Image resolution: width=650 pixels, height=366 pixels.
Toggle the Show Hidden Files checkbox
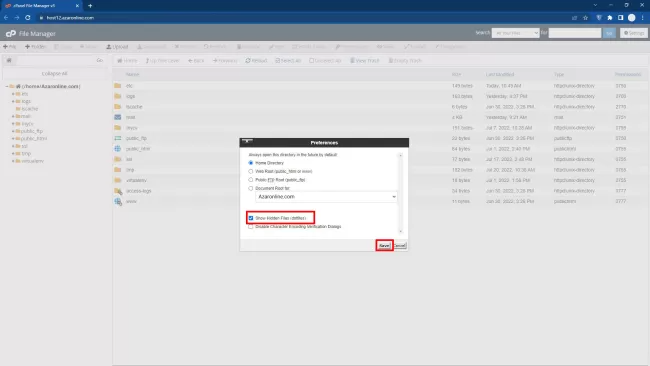[x=251, y=218]
